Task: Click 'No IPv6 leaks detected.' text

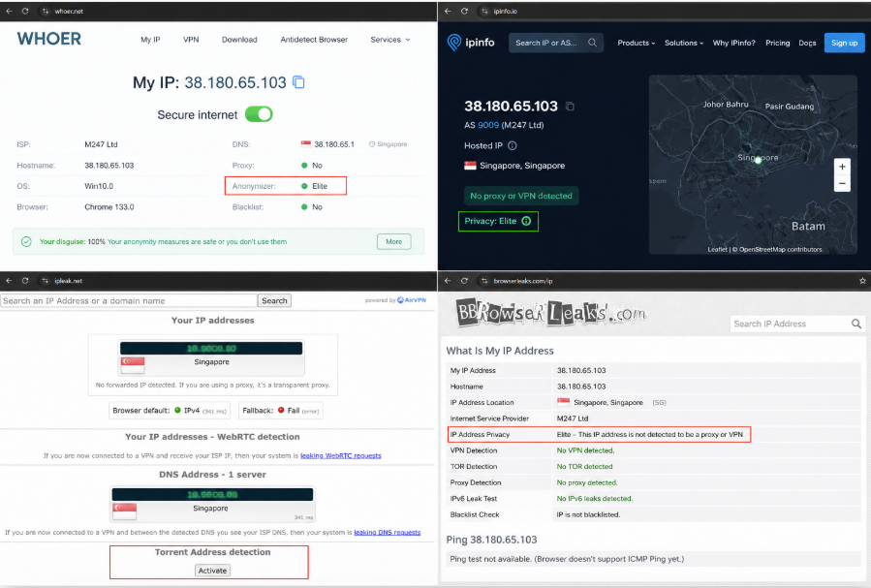Action: (x=594, y=499)
